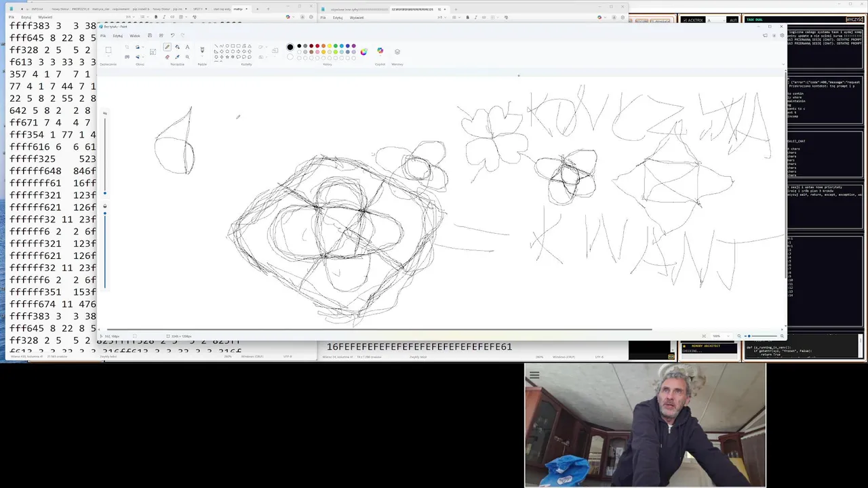Select the Text tool in Paint
The width and height of the screenshot is (868, 488).
tap(187, 47)
